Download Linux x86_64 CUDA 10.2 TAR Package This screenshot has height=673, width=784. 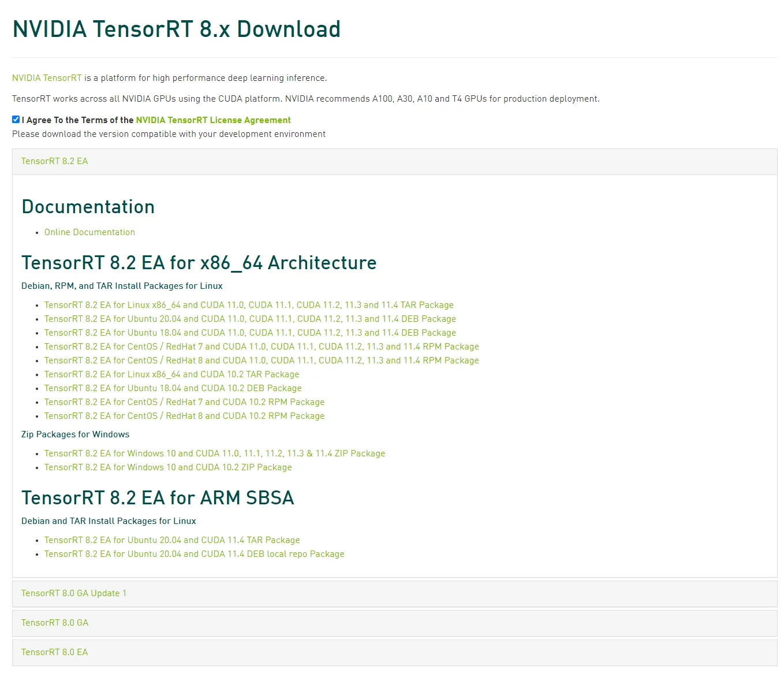tap(171, 374)
